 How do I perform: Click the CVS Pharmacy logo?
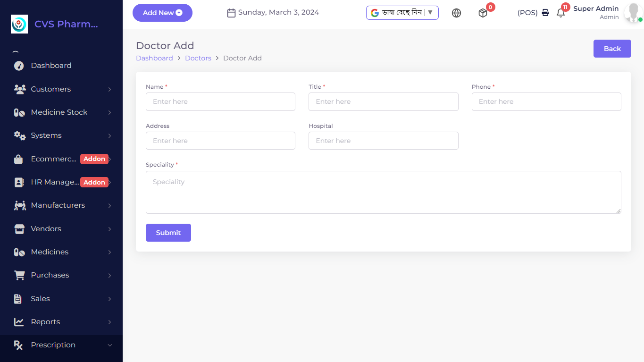tap(19, 24)
